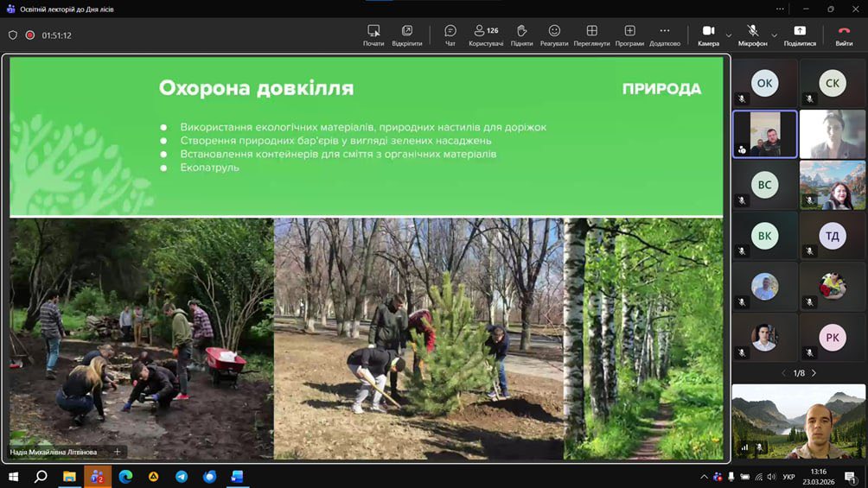Share your screen with Поділитися
Viewport: 868px width, 488px height.
[x=800, y=35]
